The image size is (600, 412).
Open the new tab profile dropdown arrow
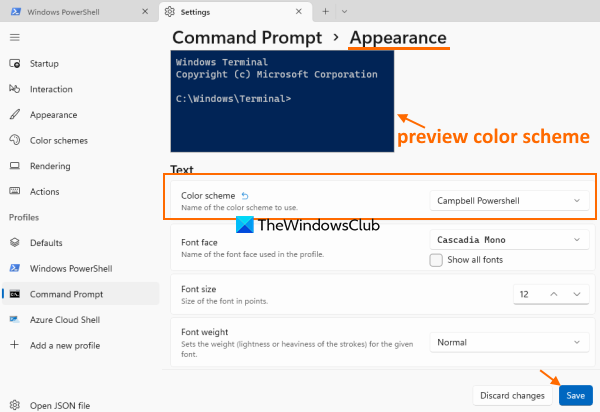(x=344, y=11)
